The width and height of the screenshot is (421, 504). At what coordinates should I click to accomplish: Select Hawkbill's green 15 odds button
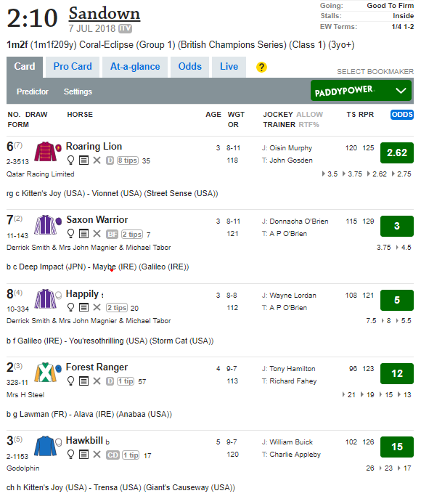tap(397, 447)
